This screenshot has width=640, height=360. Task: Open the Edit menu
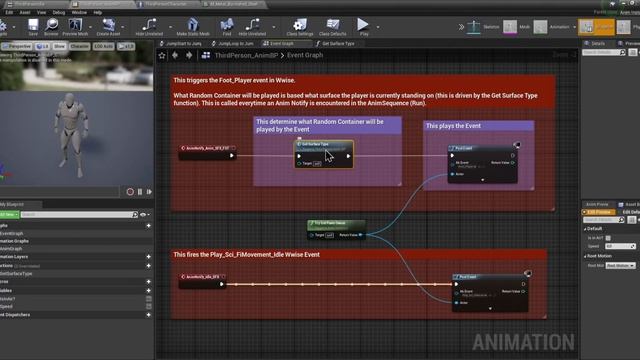tap(9, 12)
